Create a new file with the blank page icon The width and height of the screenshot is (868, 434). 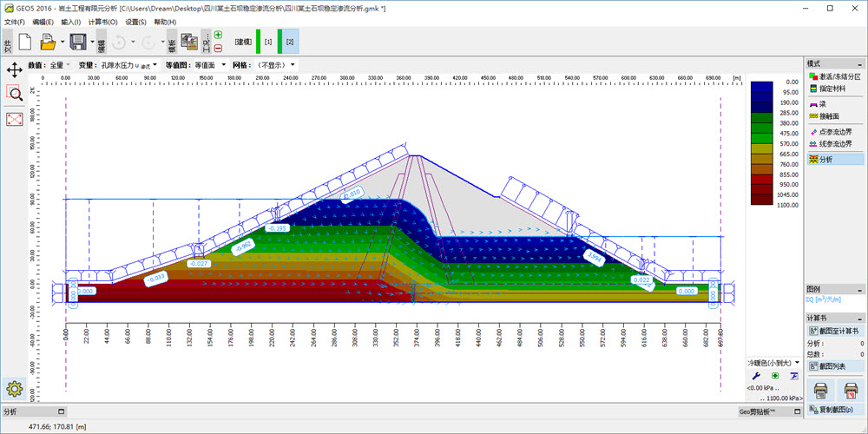[x=24, y=42]
